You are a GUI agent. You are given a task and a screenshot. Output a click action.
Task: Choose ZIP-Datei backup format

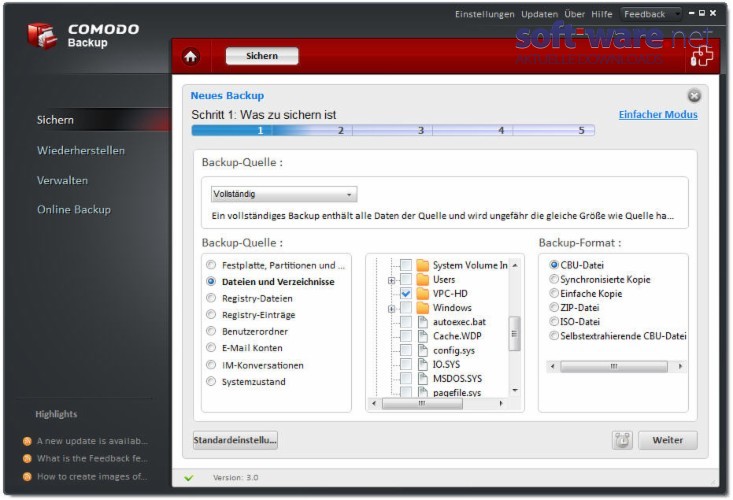554,307
